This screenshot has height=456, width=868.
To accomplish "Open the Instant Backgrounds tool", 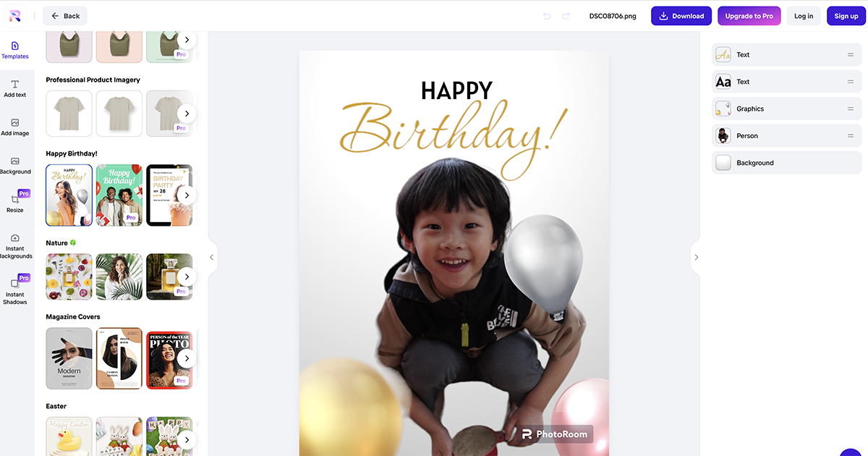I will click(x=15, y=247).
